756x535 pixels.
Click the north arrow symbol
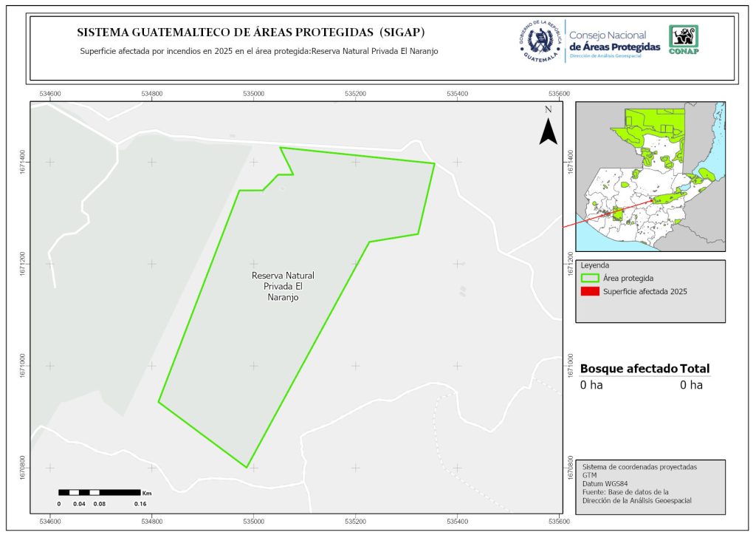point(548,131)
